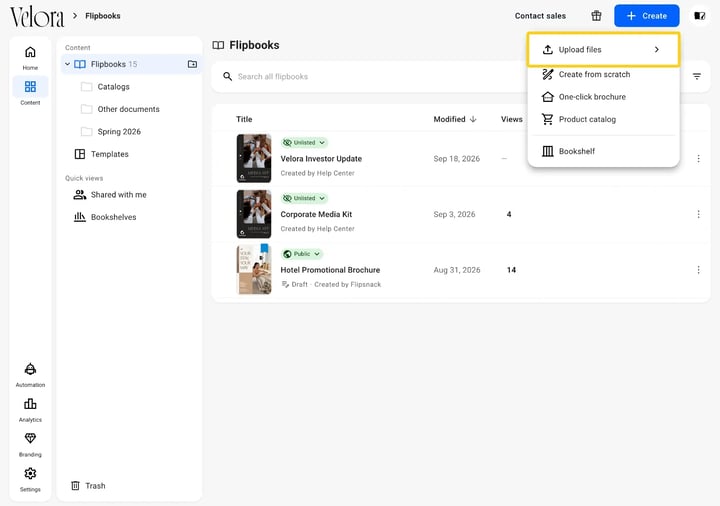This screenshot has height=506, width=720.
Task: Click the Title column header
Action: point(244,119)
